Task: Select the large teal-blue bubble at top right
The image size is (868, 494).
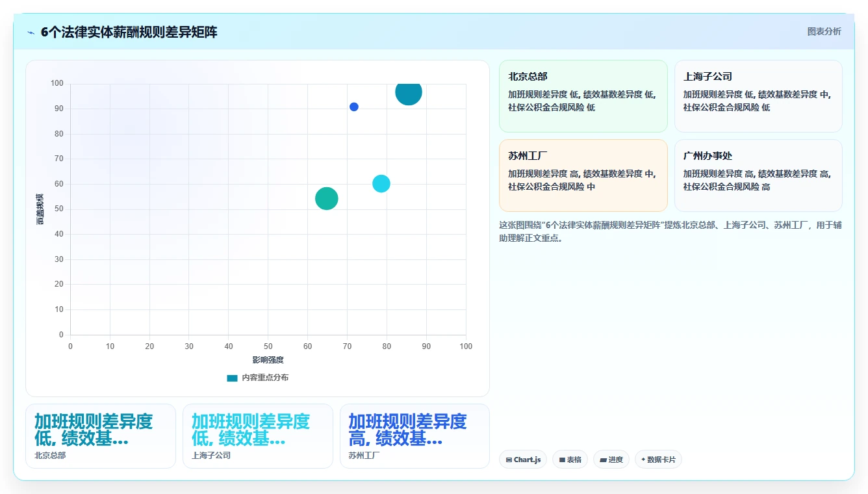Action: [x=409, y=92]
